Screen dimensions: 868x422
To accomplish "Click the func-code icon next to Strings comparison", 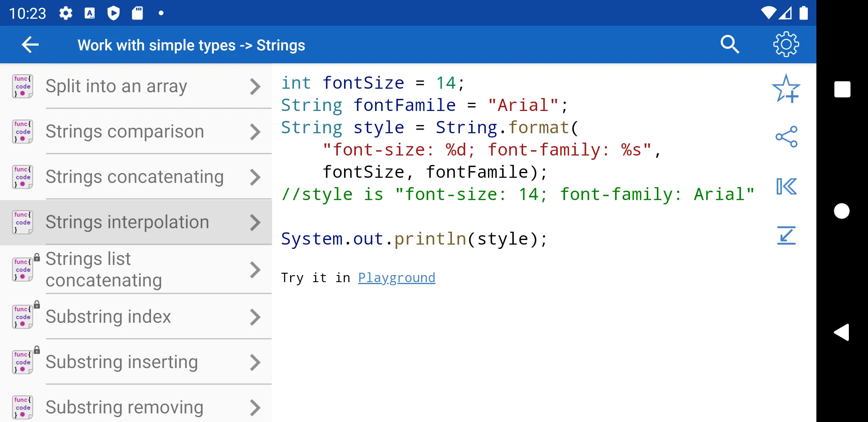I will pos(22,131).
